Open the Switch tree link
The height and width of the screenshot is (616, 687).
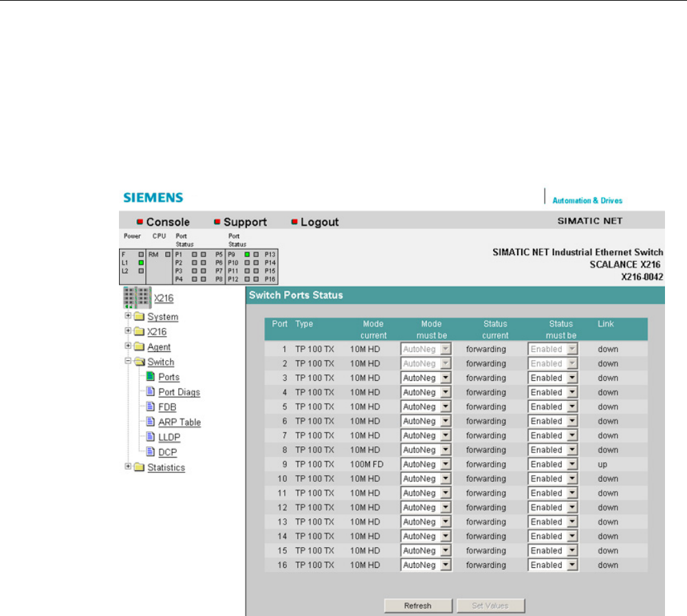pos(161,362)
